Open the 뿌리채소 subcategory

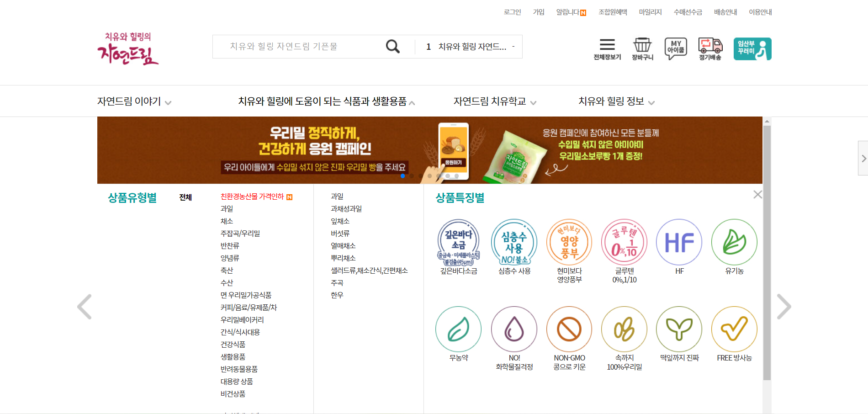[x=343, y=258]
